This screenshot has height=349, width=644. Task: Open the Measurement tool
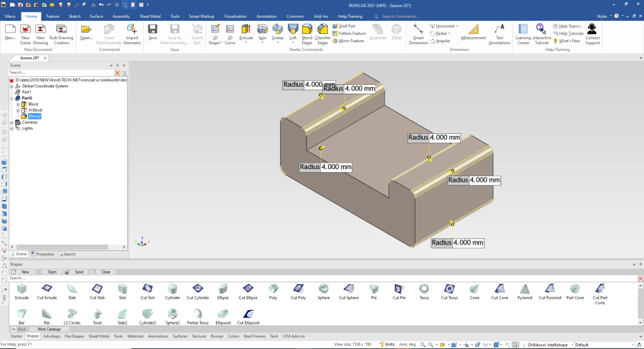click(473, 31)
